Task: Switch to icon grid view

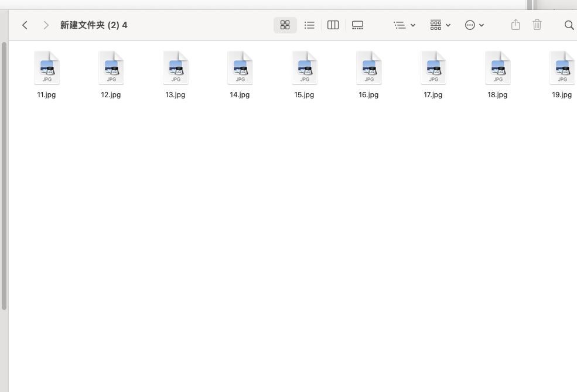Action: (285, 25)
